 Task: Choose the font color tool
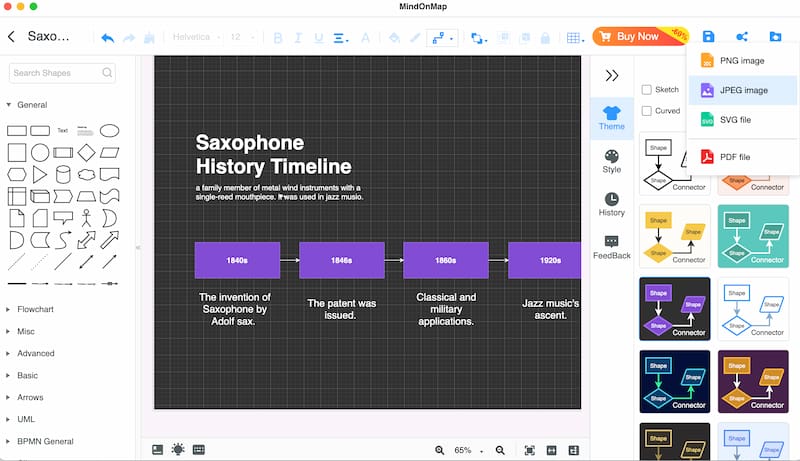(x=365, y=38)
